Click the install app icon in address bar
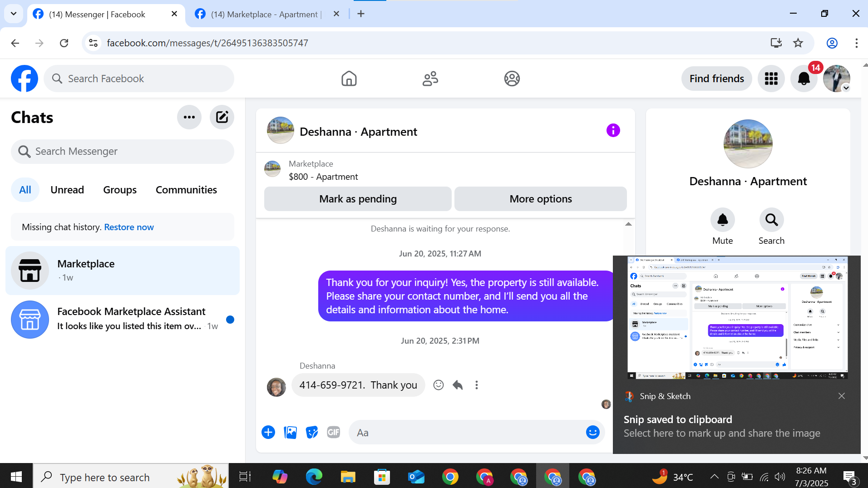 click(776, 43)
